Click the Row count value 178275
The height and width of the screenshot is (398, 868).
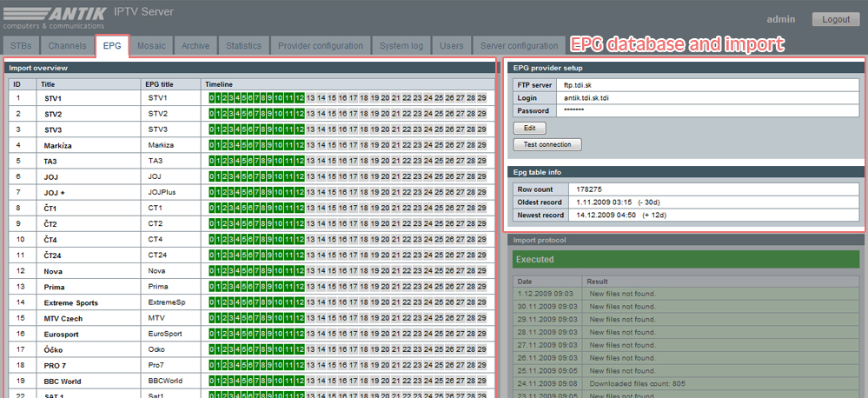coord(589,189)
